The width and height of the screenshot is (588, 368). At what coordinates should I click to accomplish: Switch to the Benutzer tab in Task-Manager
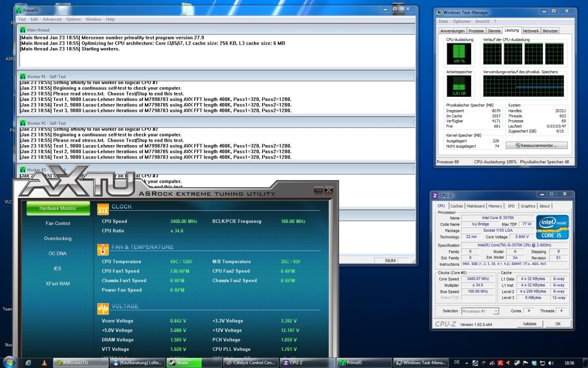tap(550, 31)
